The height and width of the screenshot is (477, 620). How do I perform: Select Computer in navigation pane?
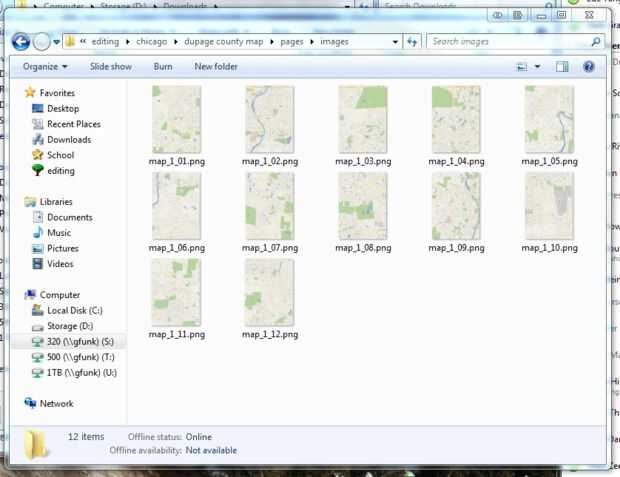tap(52, 295)
